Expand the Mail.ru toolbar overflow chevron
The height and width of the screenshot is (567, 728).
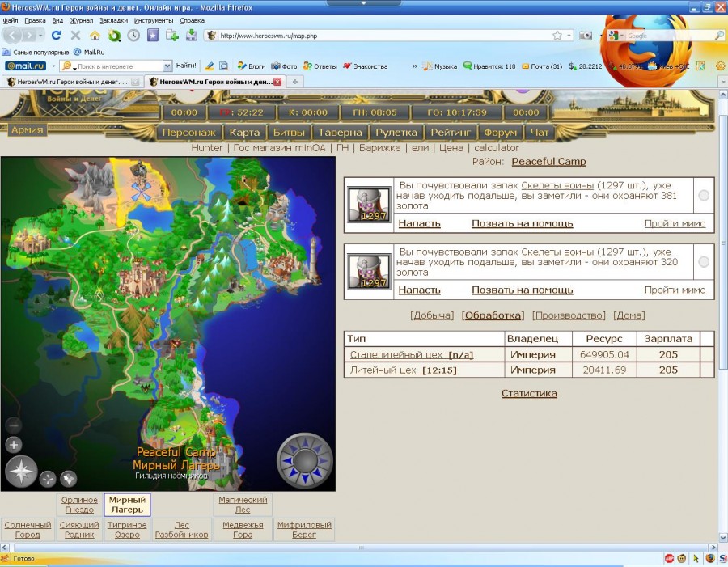[x=415, y=66]
